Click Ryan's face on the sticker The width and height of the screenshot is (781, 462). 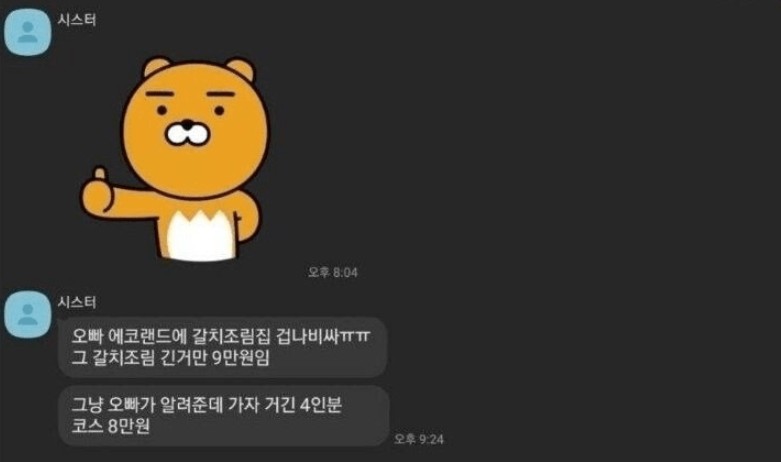click(195, 127)
